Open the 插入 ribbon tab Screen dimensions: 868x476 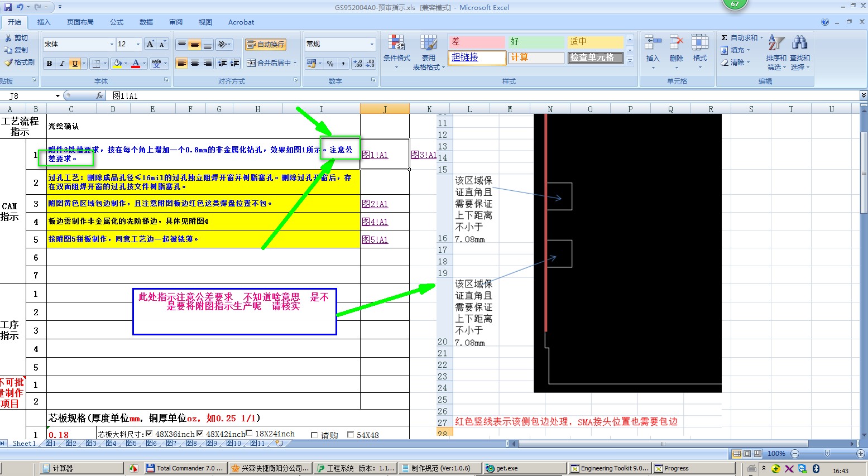(x=44, y=22)
